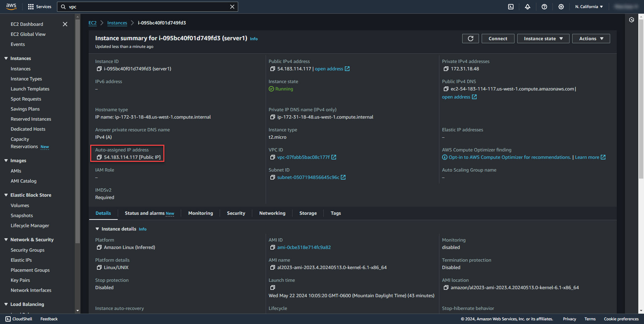Viewport: 644px width, 324px height.
Task: Switch to the Security tab
Action: (x=236, y=213)
